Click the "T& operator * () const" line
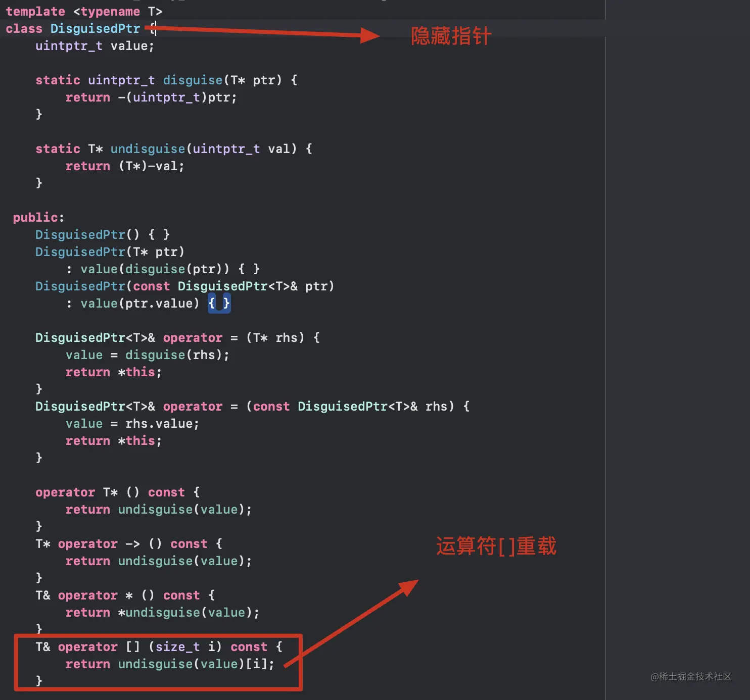 pyautogui.click(x=125, y=595)
